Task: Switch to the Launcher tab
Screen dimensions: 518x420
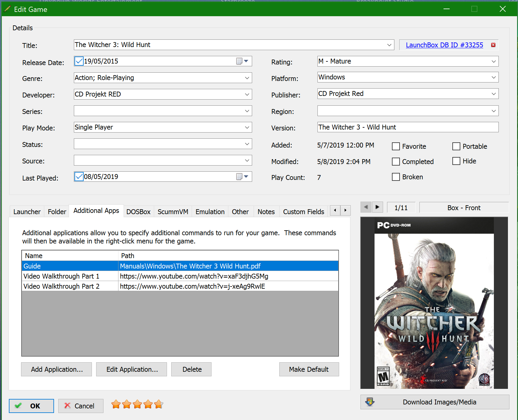Action: 27,212
